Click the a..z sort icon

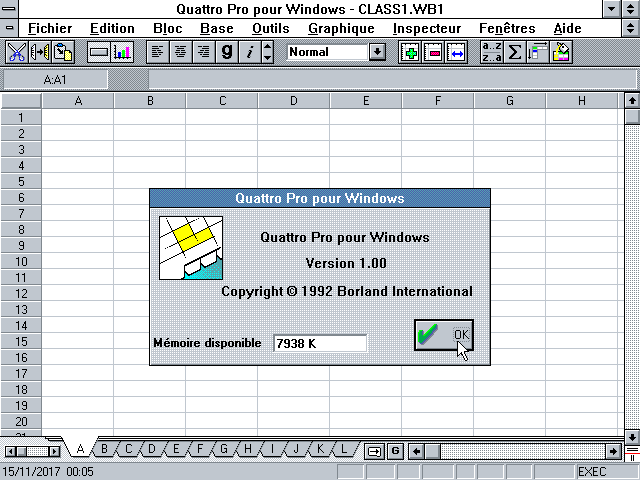click(492, 52)
